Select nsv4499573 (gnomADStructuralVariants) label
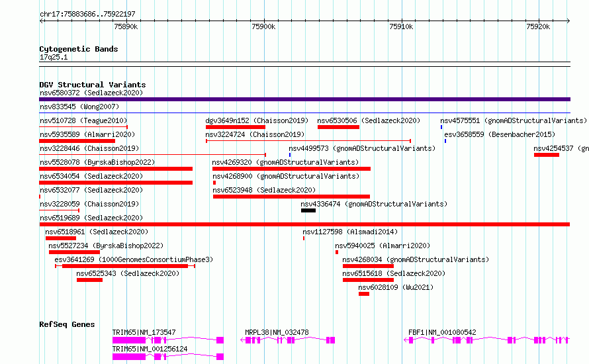The height and width of the screenshot is (364, 589). (362, 148)
